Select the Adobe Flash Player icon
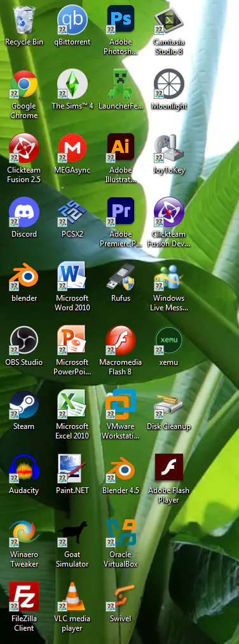The image size is (239, 644). pyautogui.click(x=168, y=468)
